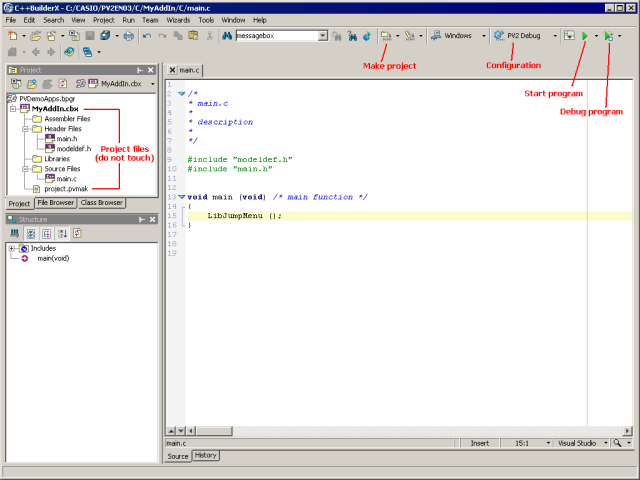The image size is (640, 480).
Task: Pin the Structure panel
Action: pos(142,220)
